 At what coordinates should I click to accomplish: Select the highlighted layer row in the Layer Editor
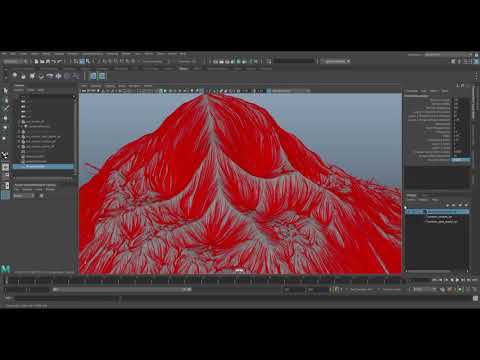[x=437, y=212]
